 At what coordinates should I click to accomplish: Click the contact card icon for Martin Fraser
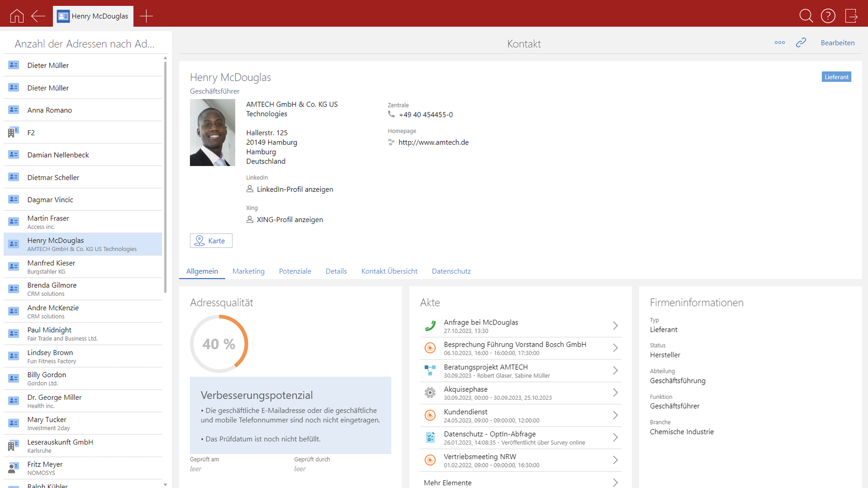point(13,222)
